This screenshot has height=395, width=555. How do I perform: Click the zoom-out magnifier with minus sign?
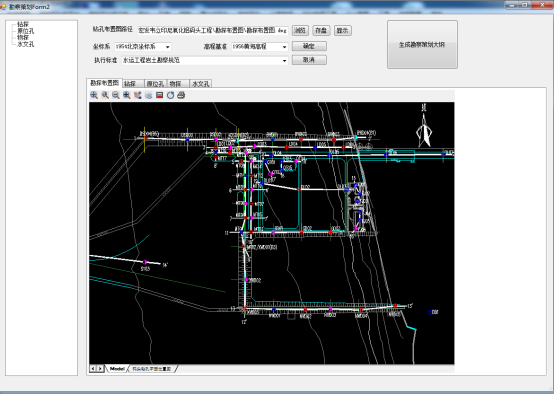[116, 95]
